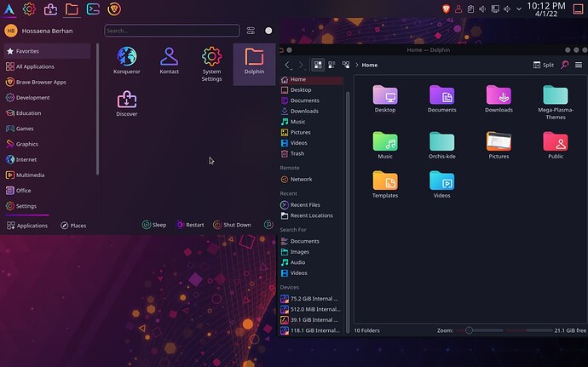Open launcher configure button beside search
The height and width of the screenshot is (367, 588).
(251, 31)
